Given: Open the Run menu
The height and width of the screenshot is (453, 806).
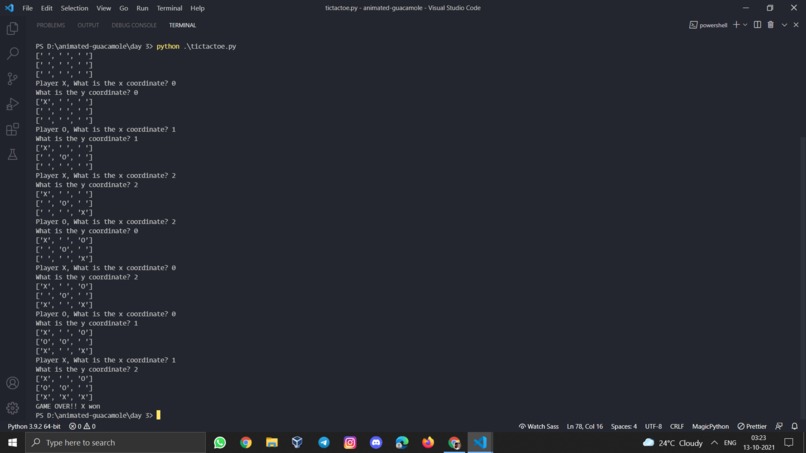Looking at the screenshot, I should point(142,8).
